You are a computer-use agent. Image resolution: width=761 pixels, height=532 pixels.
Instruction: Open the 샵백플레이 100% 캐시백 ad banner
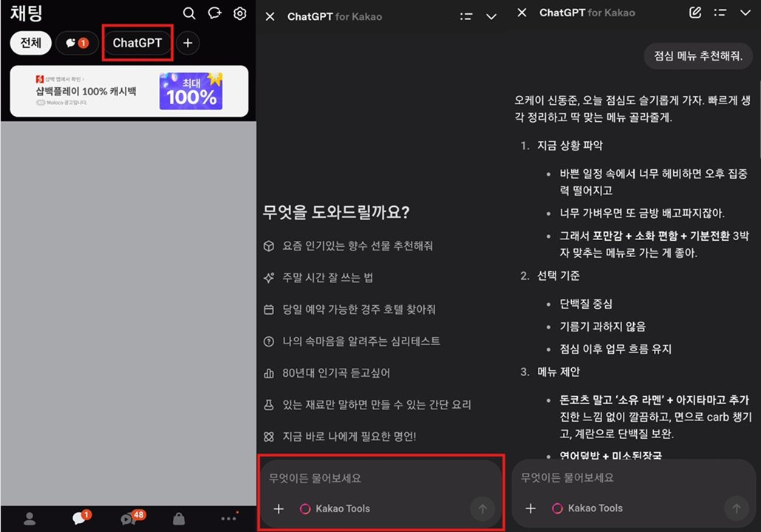click(x=129, y=92)
